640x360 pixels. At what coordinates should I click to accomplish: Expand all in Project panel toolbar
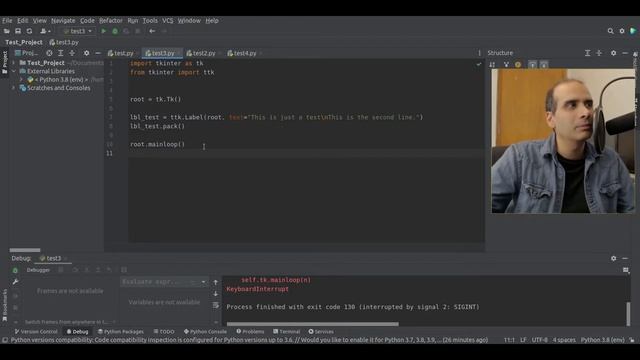60,53
